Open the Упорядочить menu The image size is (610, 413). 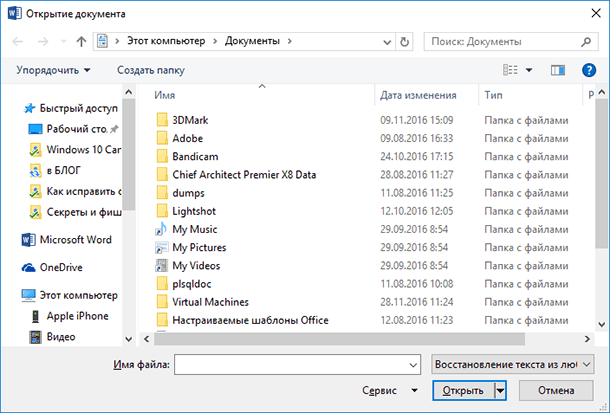pos(53,70)
